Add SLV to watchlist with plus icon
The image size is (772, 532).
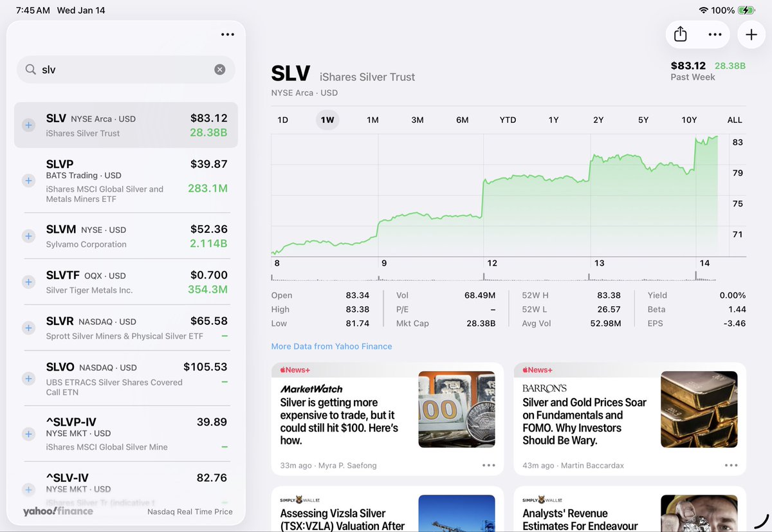tap(28, 125)
